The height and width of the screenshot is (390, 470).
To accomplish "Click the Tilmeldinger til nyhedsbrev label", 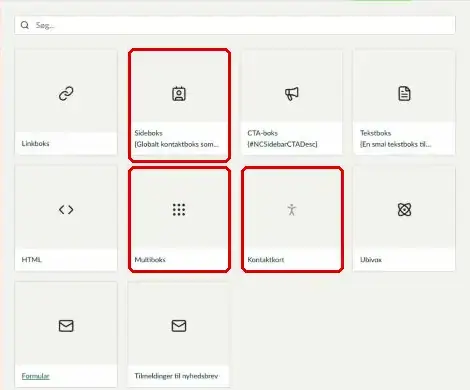I will click(176, 376).
